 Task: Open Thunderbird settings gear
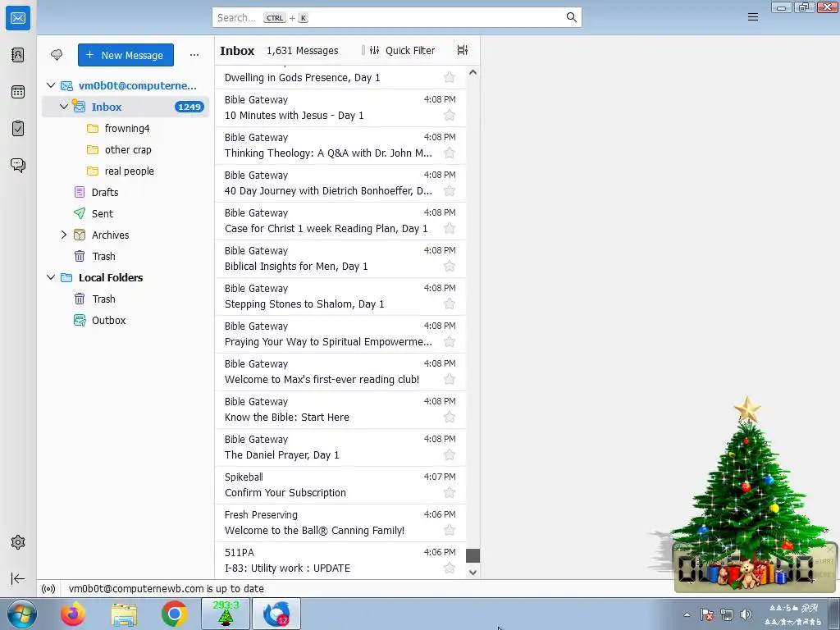point(18,542)
